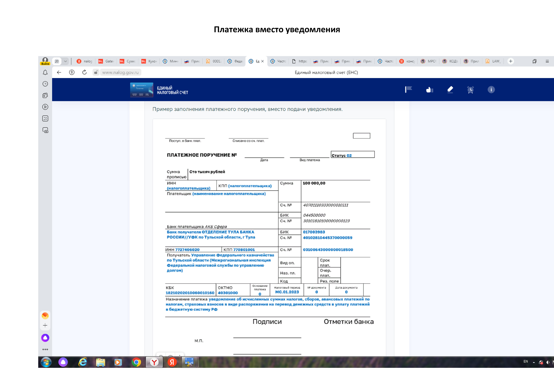Click the ИНН value 7727406020

click(x=187, y=250)
